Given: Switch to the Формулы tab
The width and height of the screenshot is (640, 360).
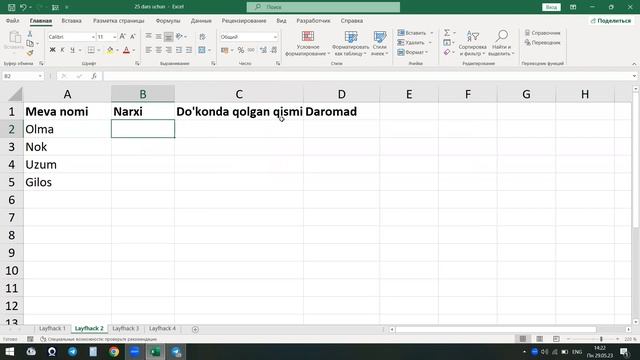Looking at the screenshot, I should tap(168, 20).
